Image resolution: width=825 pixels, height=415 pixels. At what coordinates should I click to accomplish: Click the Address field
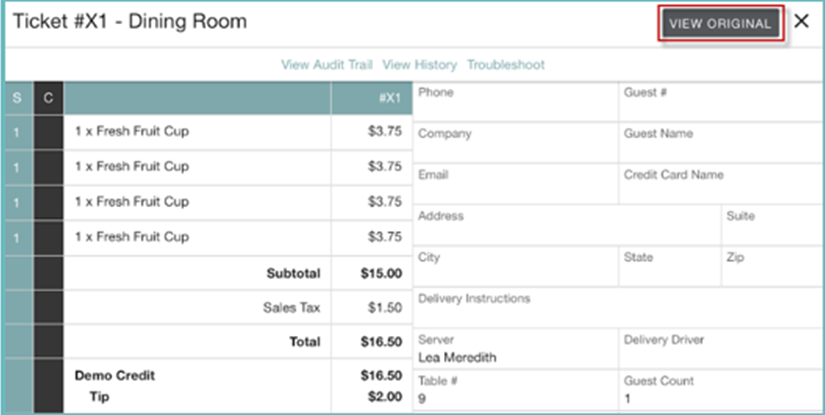coord(566,225)
